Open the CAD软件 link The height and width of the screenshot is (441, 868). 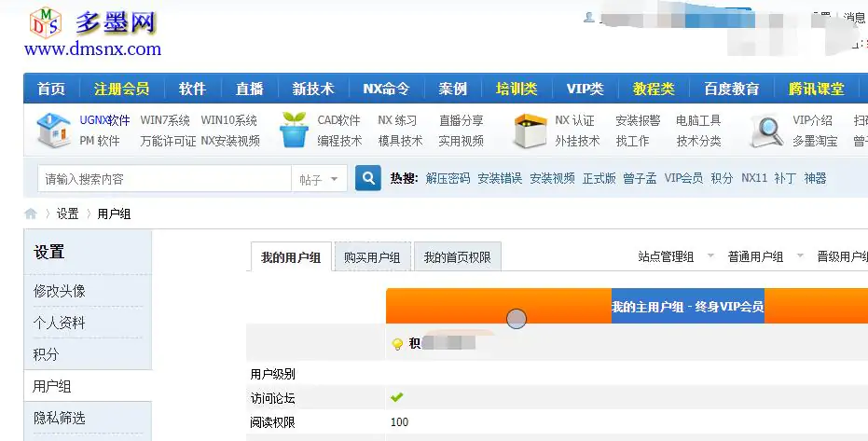pyautogui.click(x=338, y=120)
